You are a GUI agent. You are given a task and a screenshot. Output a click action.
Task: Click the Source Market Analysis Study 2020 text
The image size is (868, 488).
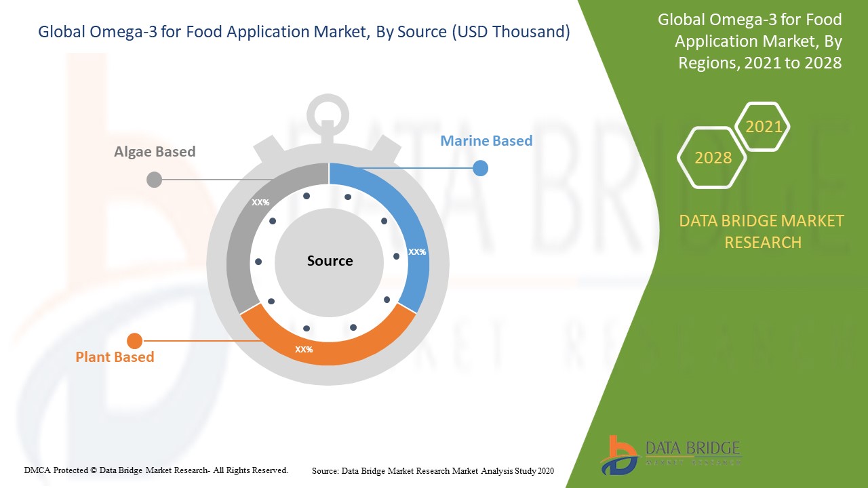click(433, 470)
